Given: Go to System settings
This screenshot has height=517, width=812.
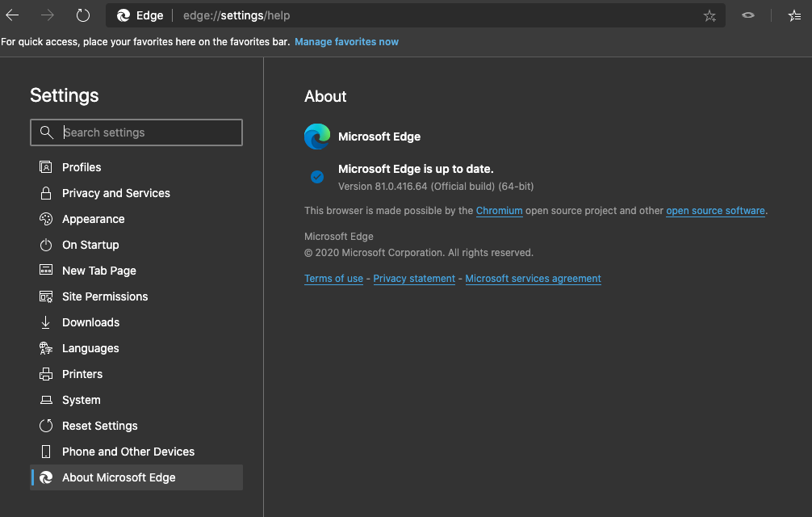Looking at the screenshot, I should click(136, 400).
